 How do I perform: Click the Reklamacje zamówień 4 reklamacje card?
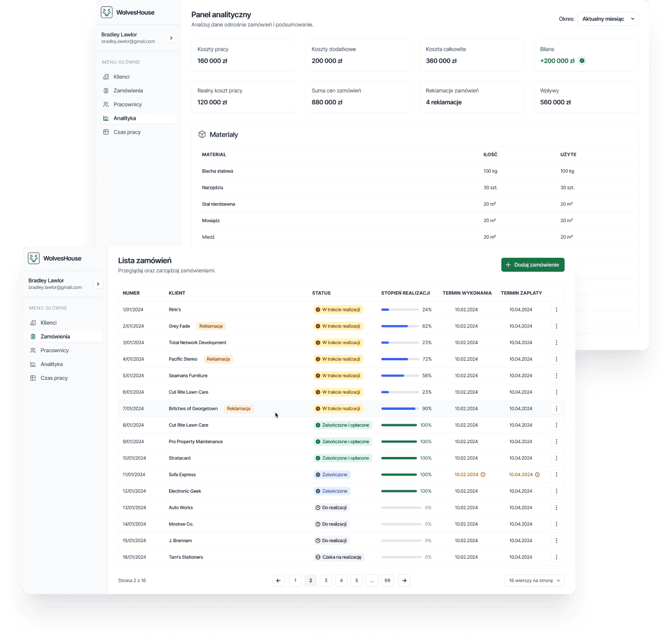point(472,97)
